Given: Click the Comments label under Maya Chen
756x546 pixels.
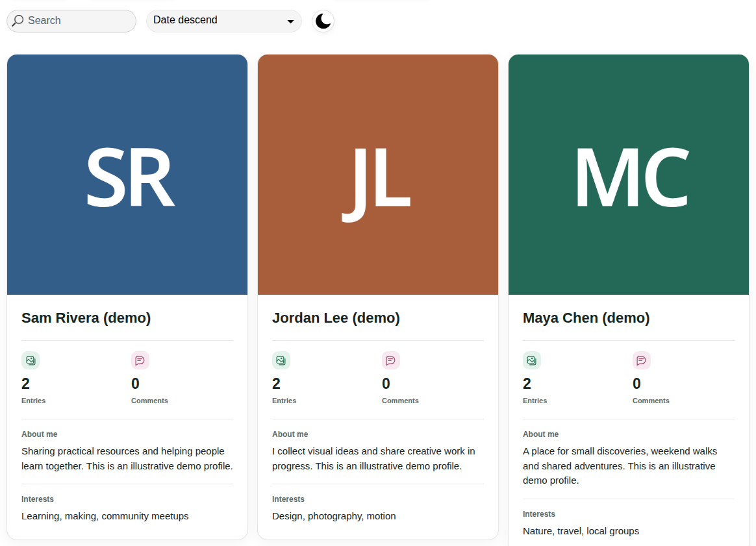Looking at the screenshot, I should [651, 401].
